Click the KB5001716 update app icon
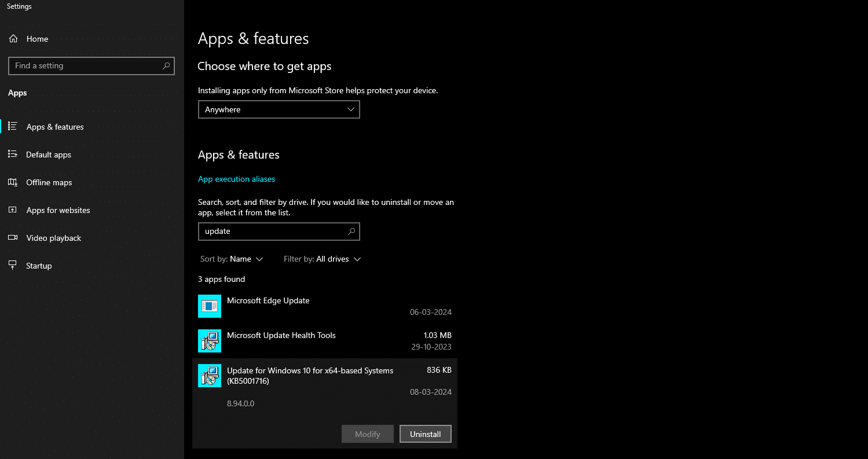This screenshot has height=459, width=868. [210, 376]
